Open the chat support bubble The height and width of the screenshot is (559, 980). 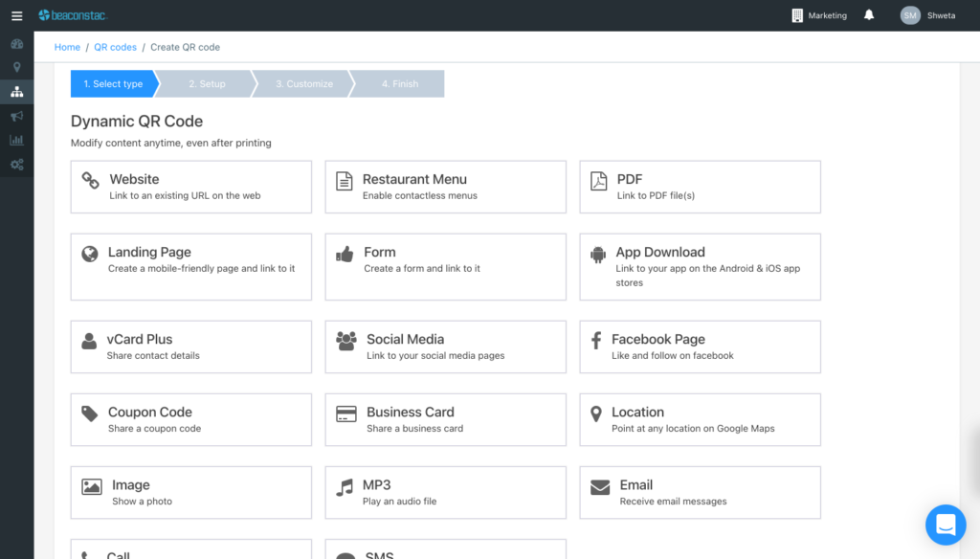pos(946,525)
